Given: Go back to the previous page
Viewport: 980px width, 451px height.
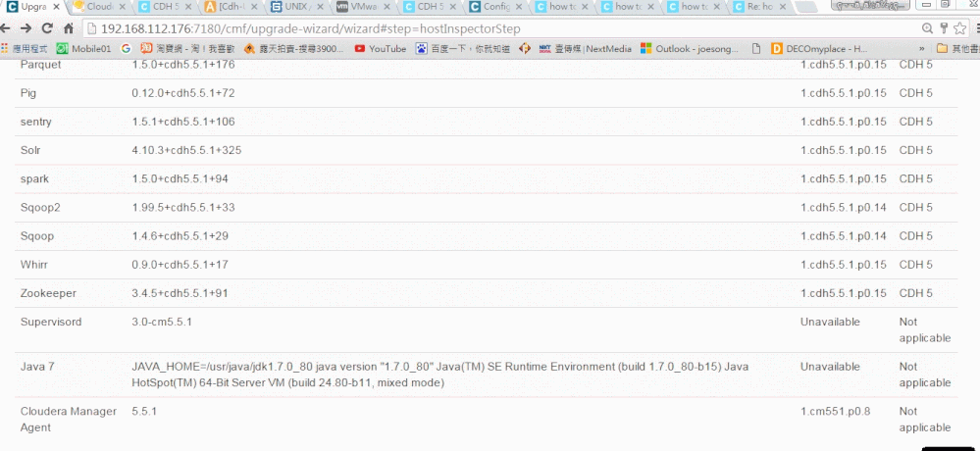Looking at the screenshot, I should pyautogui.click(x=6, y=28).
